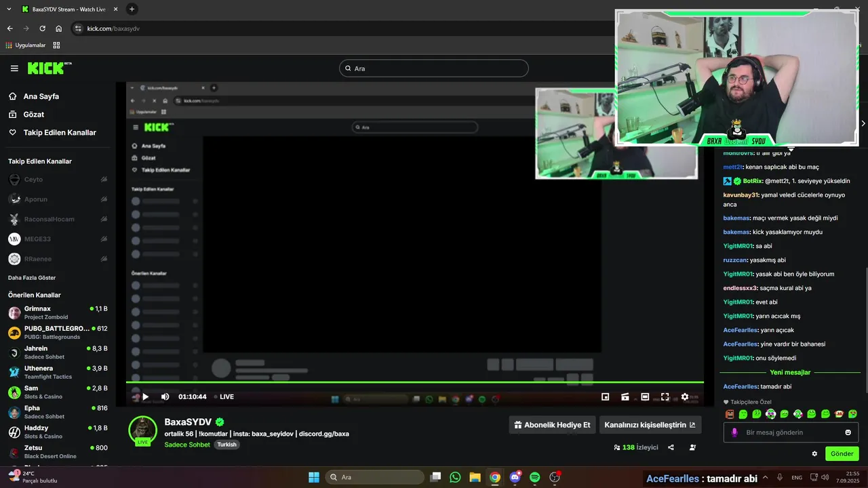Collapse chat with the right arrow
Screen dimensions: 868x488
click(863, 123)
